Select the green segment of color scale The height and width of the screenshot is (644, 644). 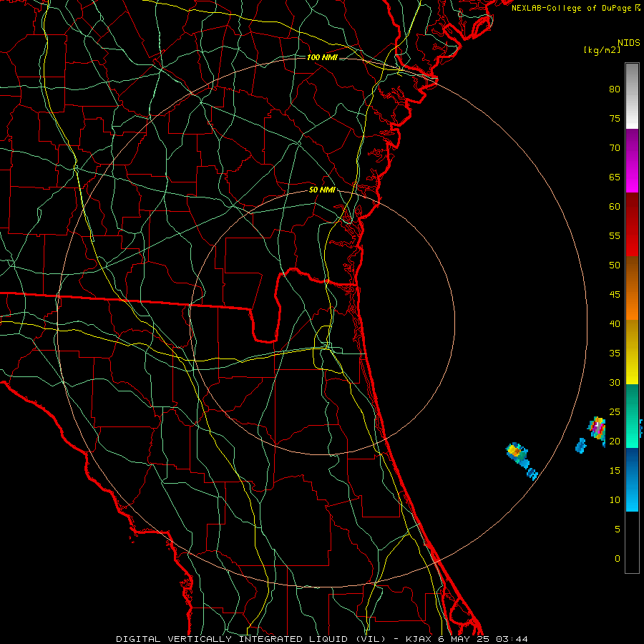tap(632, 416)
